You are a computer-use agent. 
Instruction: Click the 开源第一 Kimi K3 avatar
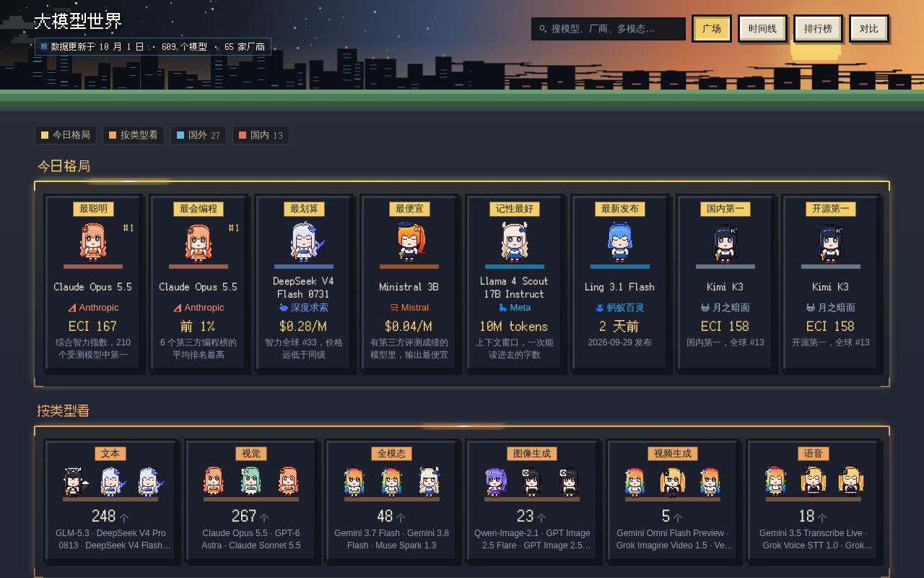tap(830, 243)
